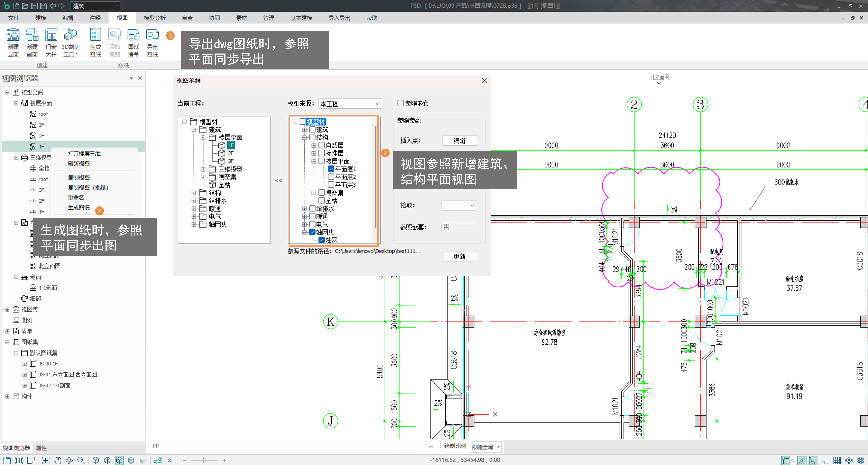Choose 复制视图 (批量) from the context menu
Screen dimensions: 868x465
click(x=88, y=187)
